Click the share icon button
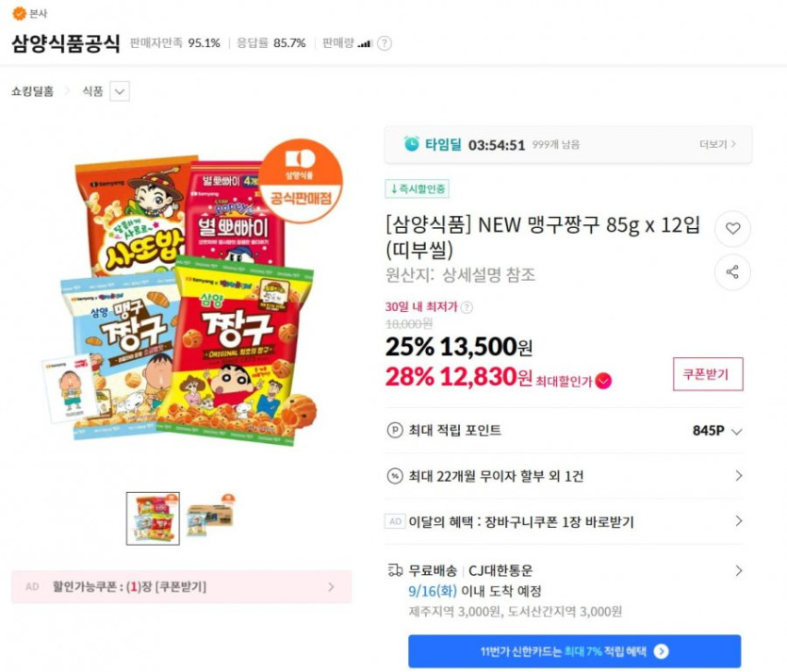Viewport: 787px width, 672px height. point(732,272)
